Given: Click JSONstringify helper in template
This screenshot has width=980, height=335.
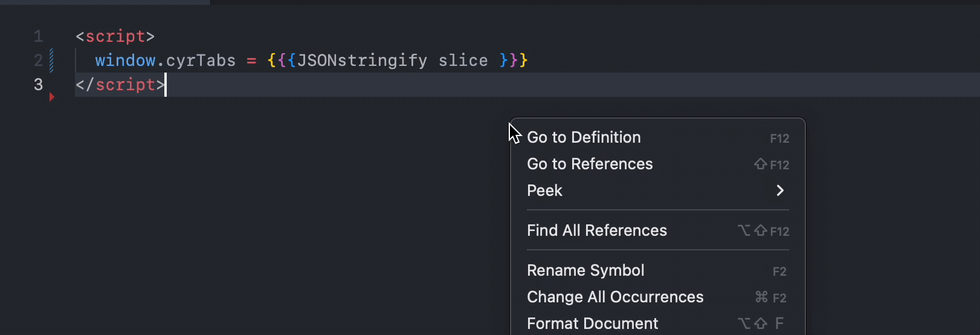Looking at the screenshot, I should coord(362,60).
